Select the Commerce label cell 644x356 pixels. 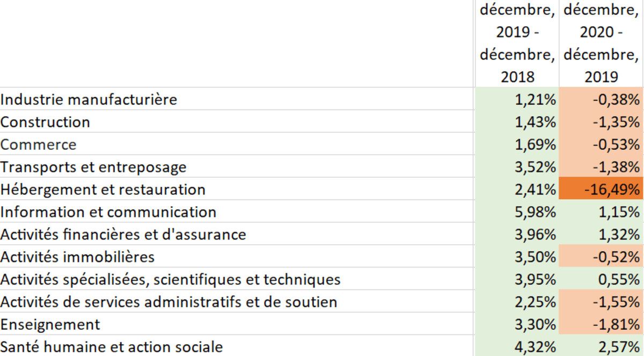point(39,144)
